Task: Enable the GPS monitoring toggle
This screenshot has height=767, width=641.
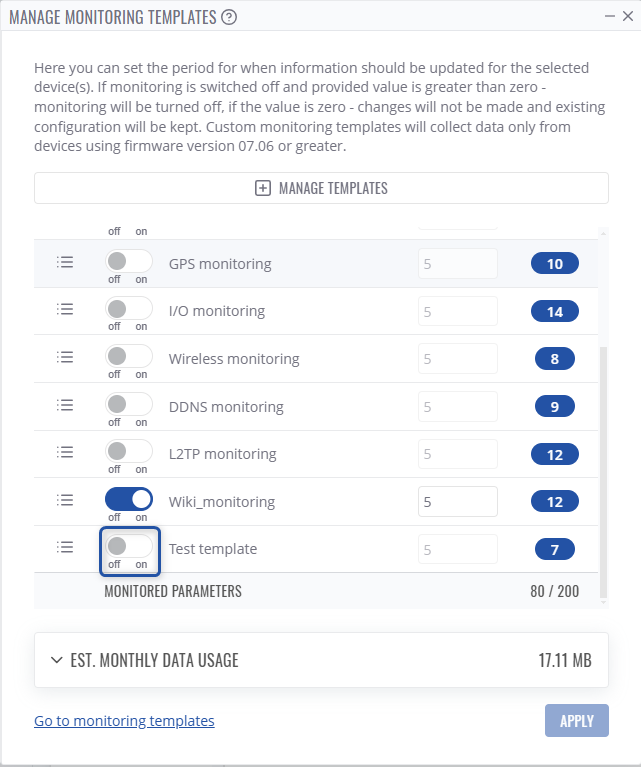Action: (129, 261)
